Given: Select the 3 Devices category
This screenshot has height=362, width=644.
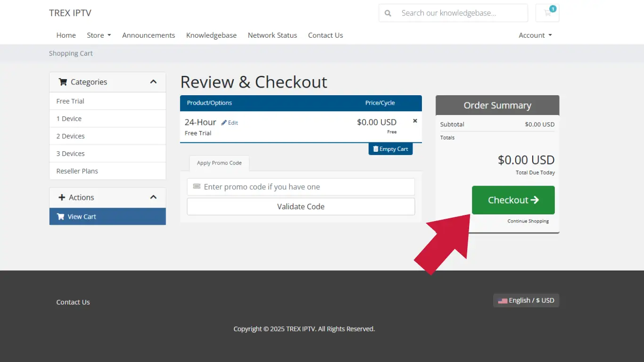Looking at the screenshot, I should (107, 153).
